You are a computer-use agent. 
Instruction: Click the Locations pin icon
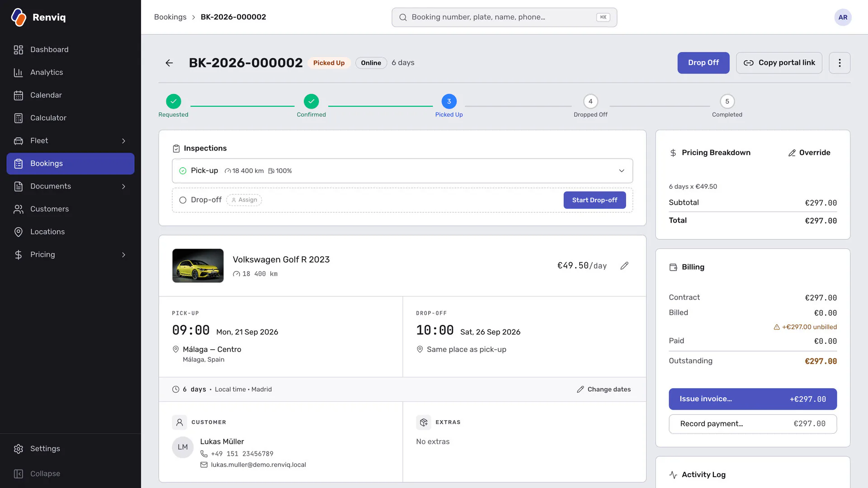[x=19, y=232]
